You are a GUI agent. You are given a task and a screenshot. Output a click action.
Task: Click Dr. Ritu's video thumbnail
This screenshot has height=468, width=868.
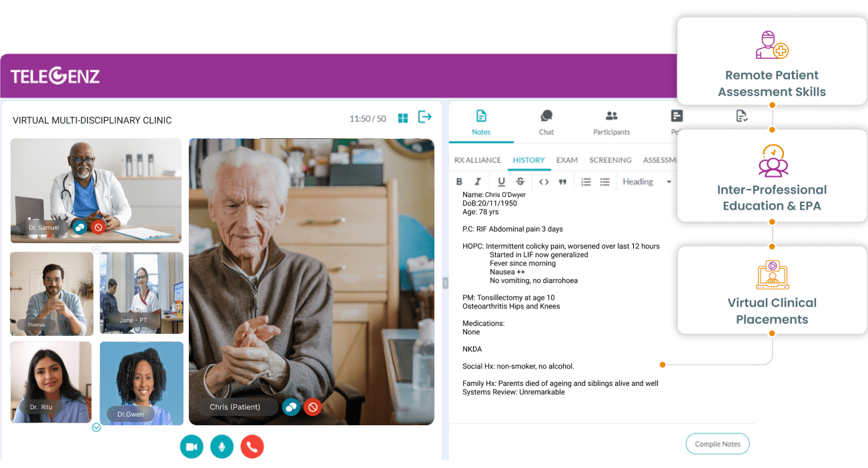click(51, 383)
